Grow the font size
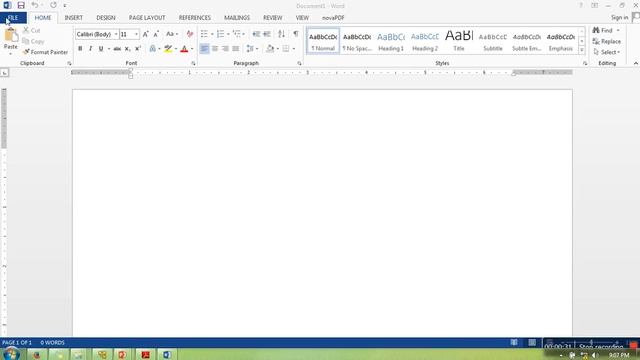The image size is (640, 360). coord(145,34)
